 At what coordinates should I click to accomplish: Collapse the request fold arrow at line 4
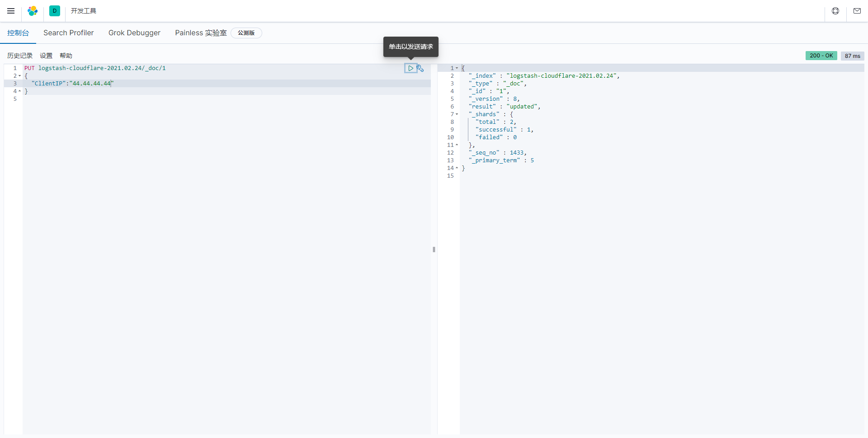tap(20, 91)
